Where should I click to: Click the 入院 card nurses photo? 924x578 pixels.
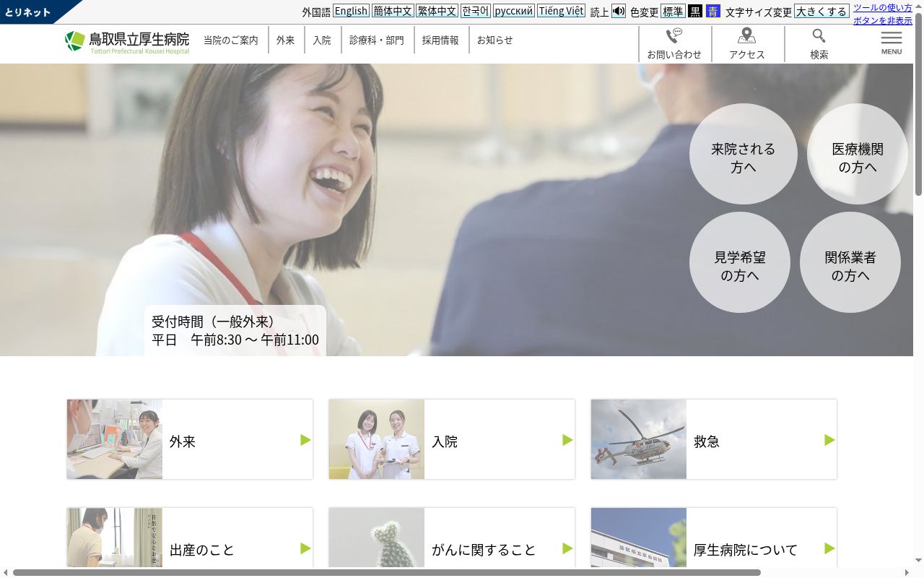pyautogui.click(x=377, y=439)
